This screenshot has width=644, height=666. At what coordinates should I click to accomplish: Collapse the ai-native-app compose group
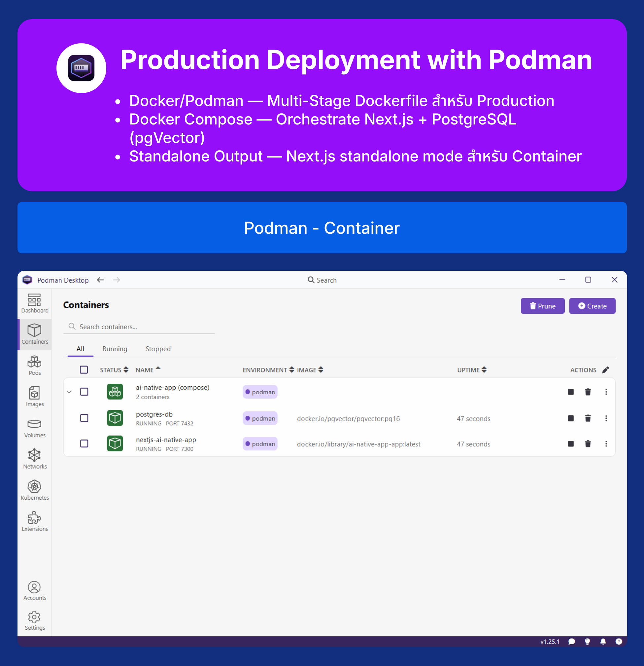[69, 392]
